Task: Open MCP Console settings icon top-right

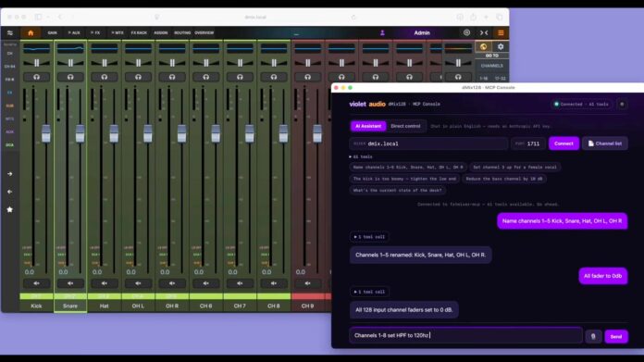Action: point(622,105)
